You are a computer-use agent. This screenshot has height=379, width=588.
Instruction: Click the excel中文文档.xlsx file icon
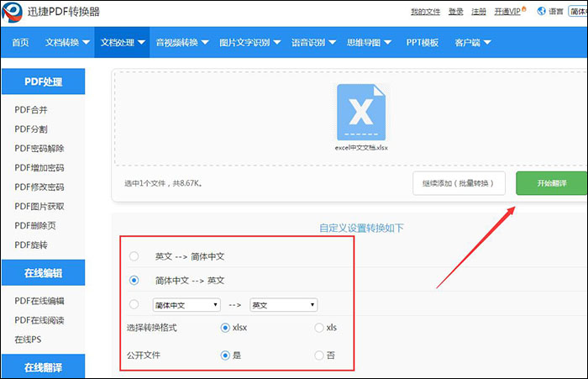(361, 112)
